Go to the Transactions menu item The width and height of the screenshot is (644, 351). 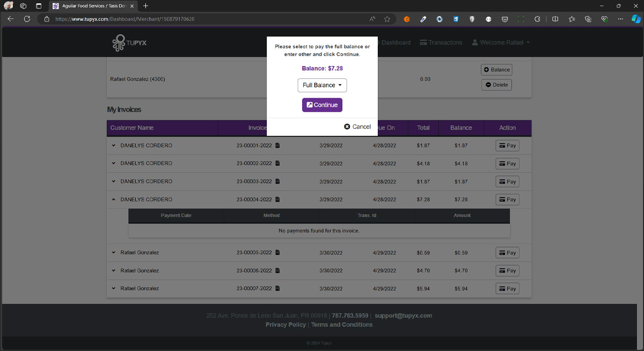point(441,42)
